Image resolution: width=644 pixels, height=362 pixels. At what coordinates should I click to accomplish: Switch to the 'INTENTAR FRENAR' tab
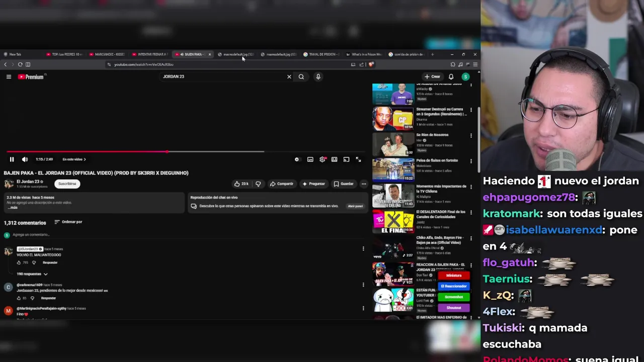pos(150,54)
